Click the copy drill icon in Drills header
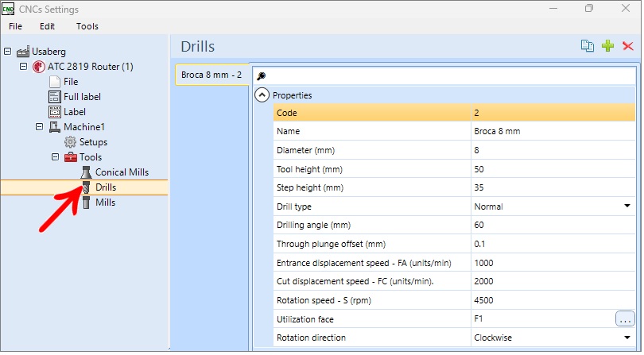 coord(587,45)
